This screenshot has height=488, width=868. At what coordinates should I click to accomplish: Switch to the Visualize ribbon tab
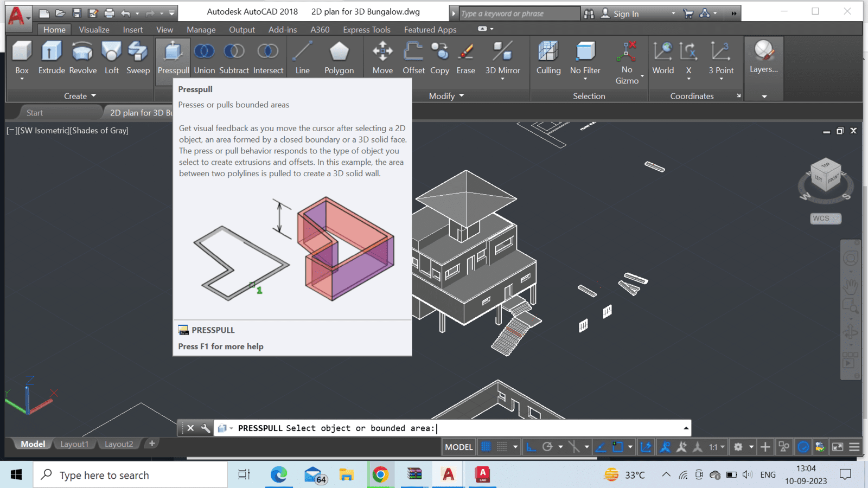coord(94,29)
